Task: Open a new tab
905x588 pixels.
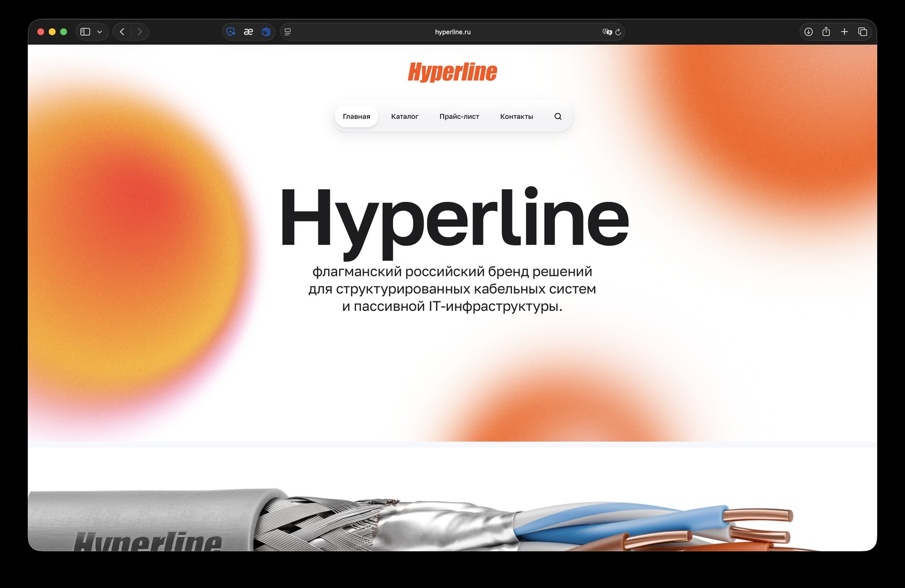Action: point(844,32)
